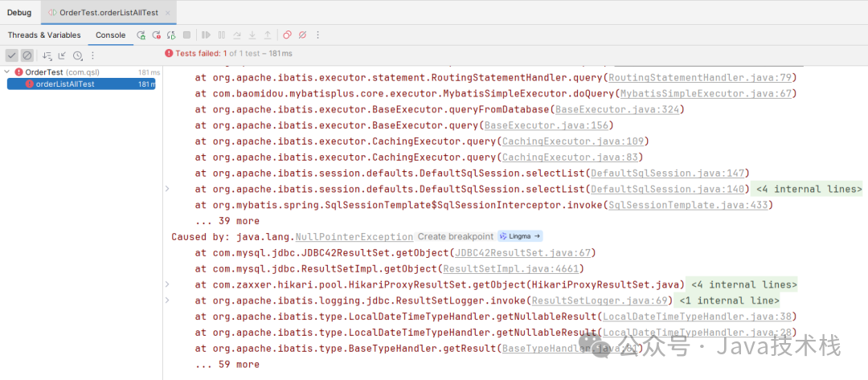Click the red failure icon beside OrderTest
This screenshot has width=868, height=380.
18,72
